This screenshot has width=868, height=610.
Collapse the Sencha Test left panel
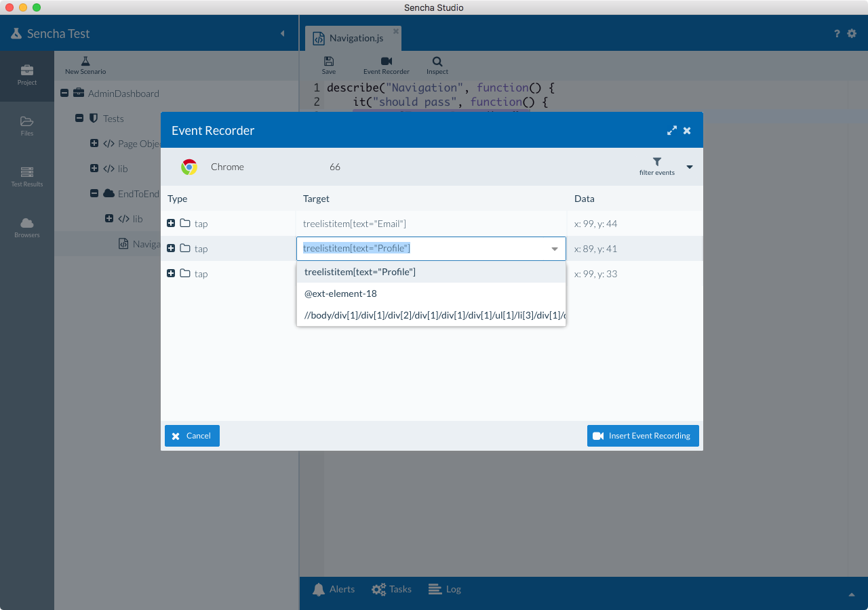tap(282, 33)
